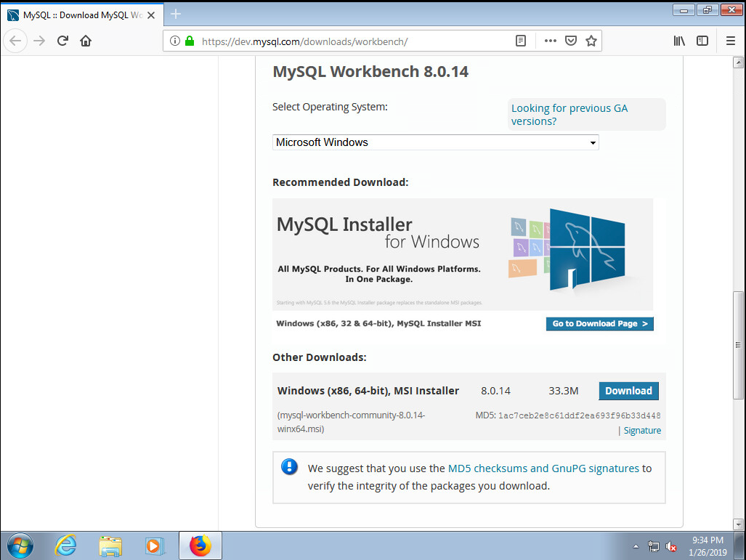The image size is (746, 560).
Task: Click the muted volume tray icon
Action: tap(671, 547)
